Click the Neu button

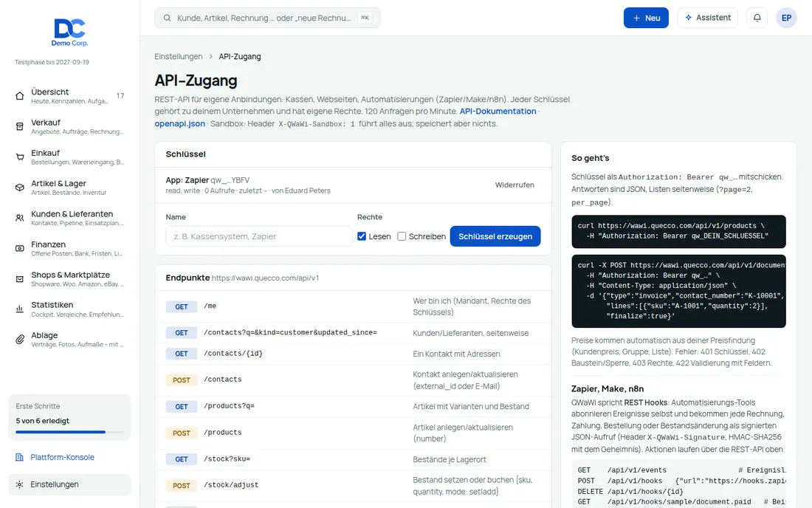coord(646,18)
